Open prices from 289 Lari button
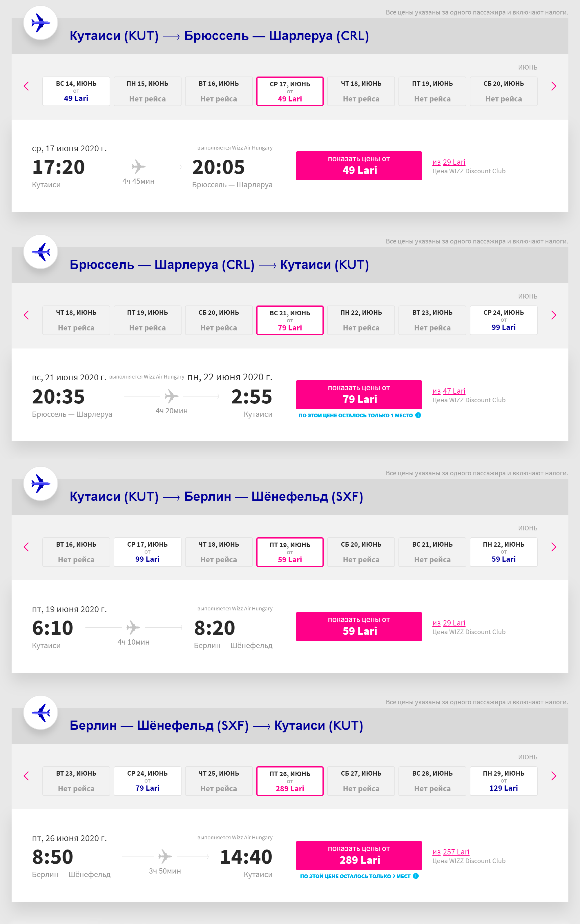The image size is (580, 924). point(359,855)
